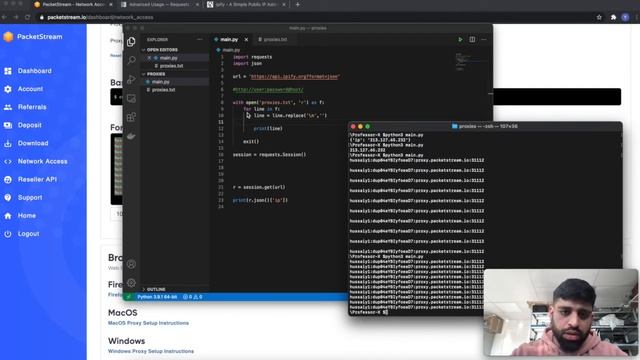Open the VS Code Explorer view icon
The image size is (640, 360).
click(x=131, y=41)
